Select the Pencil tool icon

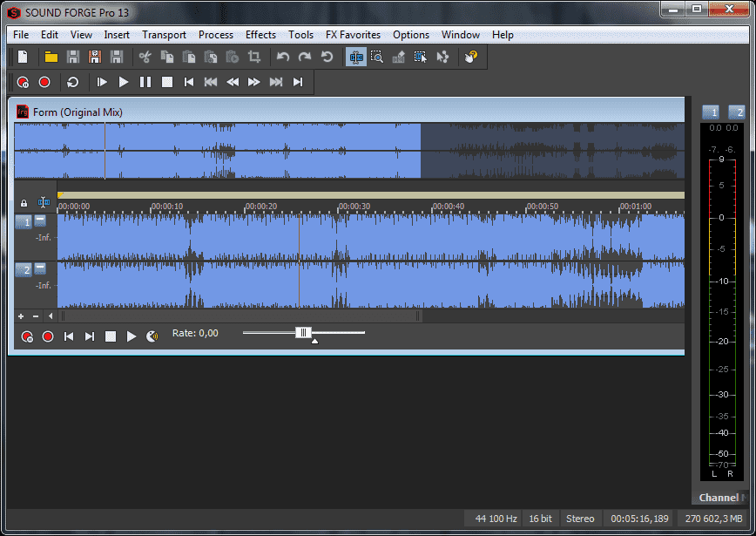coord(399,57)
